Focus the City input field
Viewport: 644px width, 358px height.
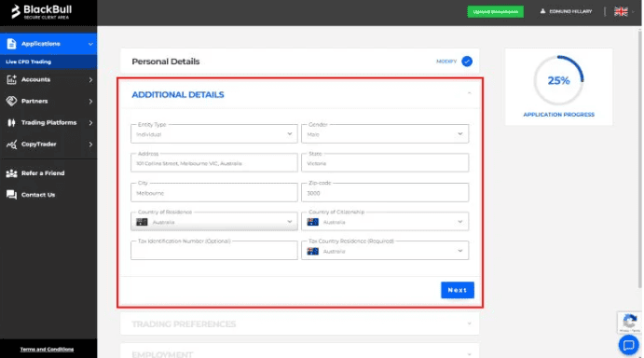[x=214, y=192]
